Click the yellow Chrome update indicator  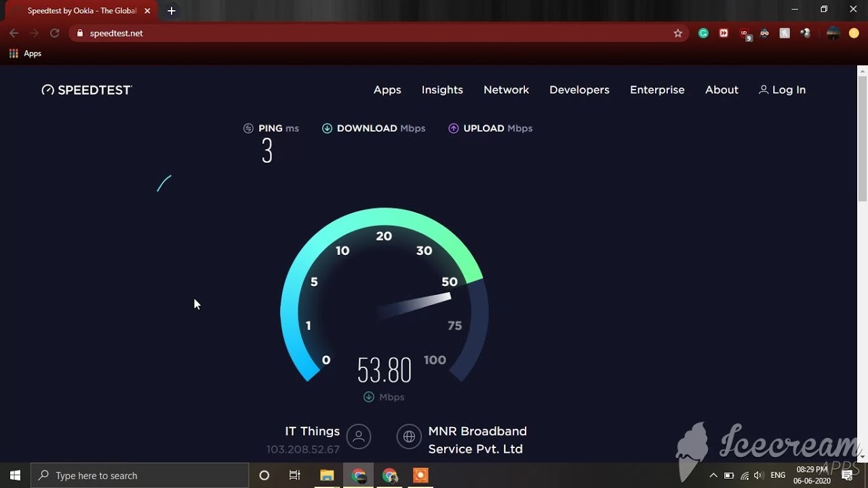(x=854, y=33)
